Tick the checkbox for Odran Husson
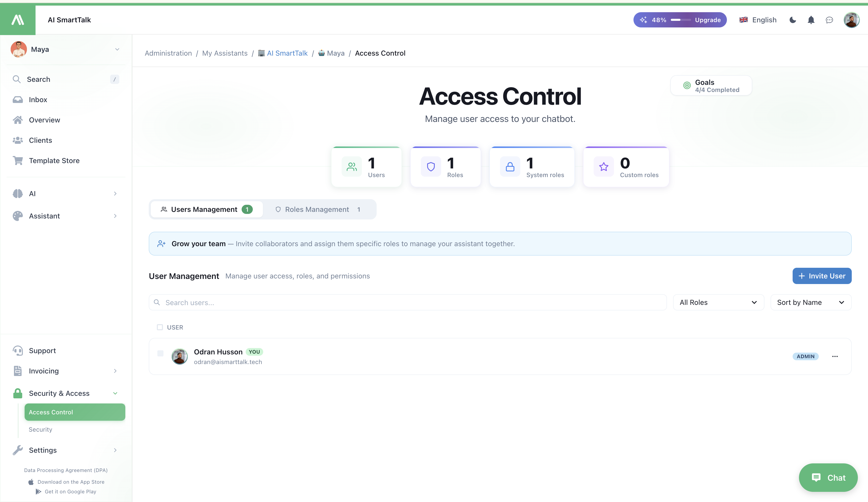Screen dimensions: 868x502 160,353
